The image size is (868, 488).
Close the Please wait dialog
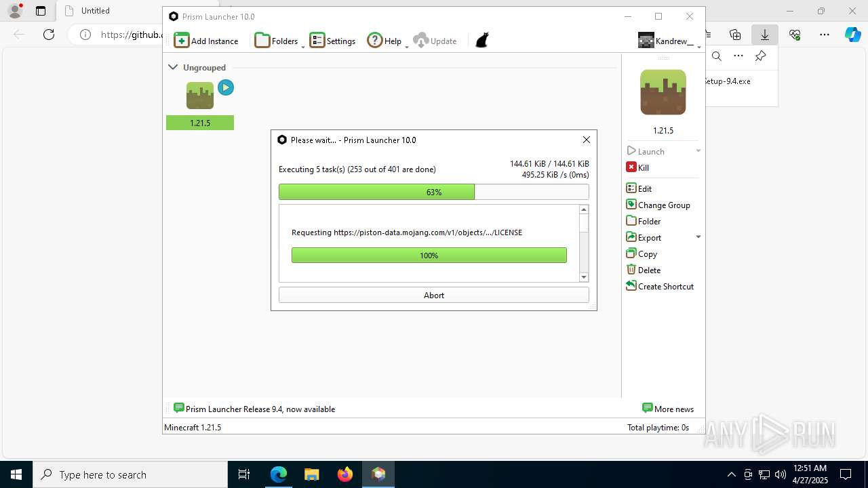(x=587, y=140)
